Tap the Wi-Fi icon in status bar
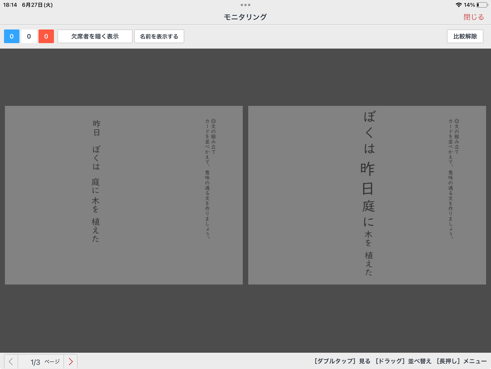Viewport: 491px width, 369px height. click(x=459, y=5)
